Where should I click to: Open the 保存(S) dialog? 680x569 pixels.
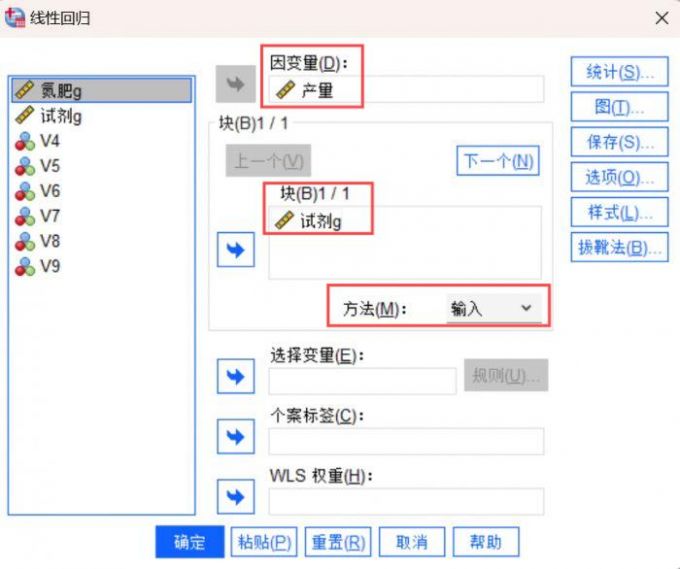coord(619,142)
